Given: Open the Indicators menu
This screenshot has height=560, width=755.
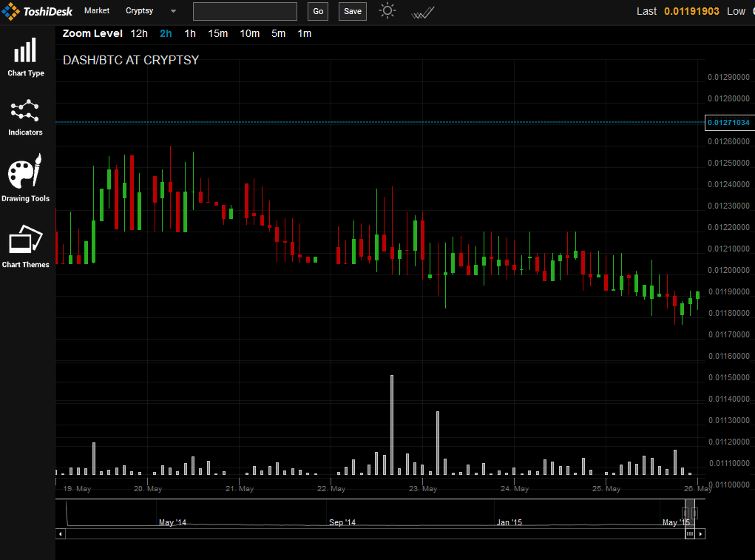Looking at the screenshot, I should 25,118.
